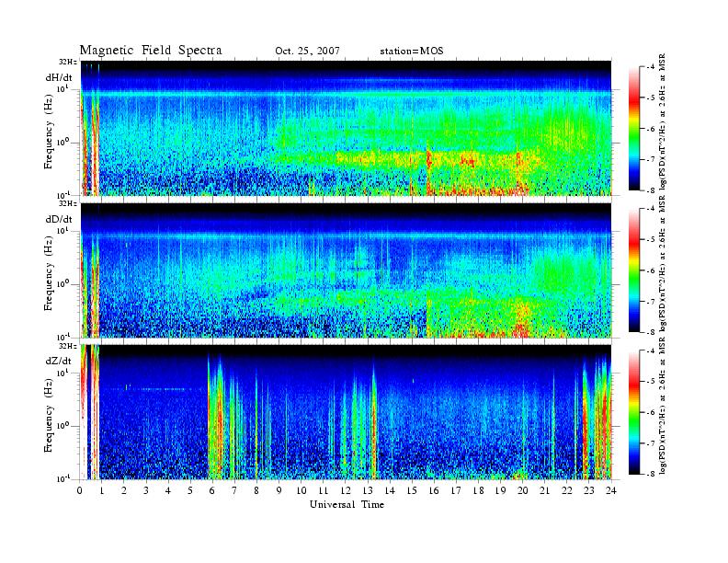The width and height of the screenshot is (728, 563).
Task: Click time axis tick label "8"
Action: tap(256, 491)
